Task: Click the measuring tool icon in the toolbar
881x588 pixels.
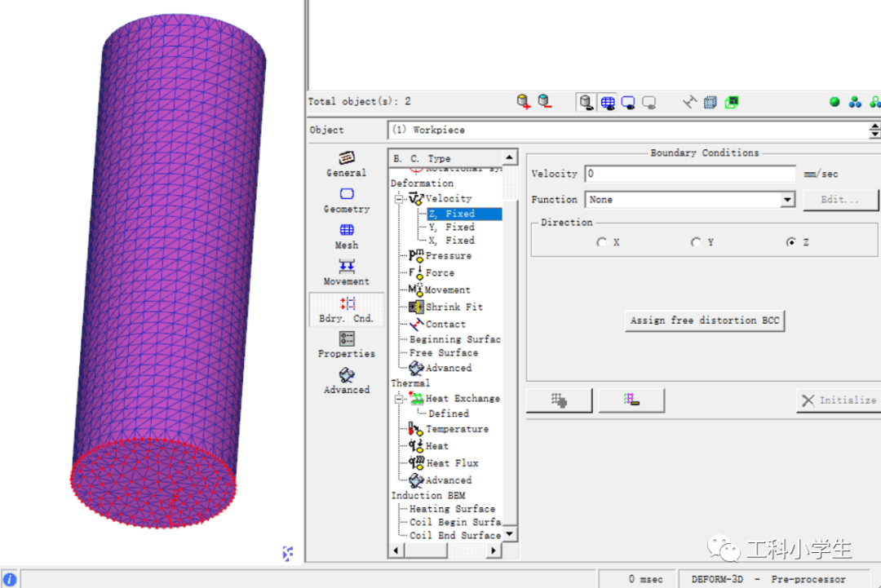Action: click(x=689, y=102)
